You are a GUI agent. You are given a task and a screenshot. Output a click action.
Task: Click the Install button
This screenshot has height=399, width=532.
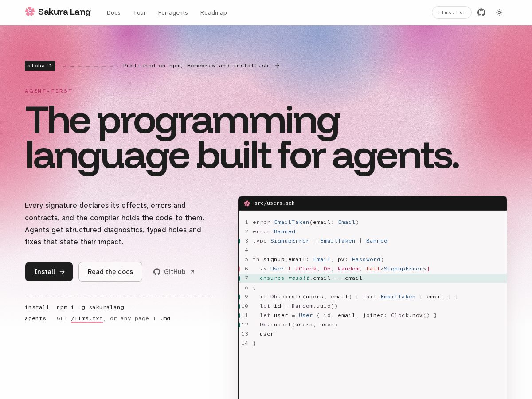49,272
